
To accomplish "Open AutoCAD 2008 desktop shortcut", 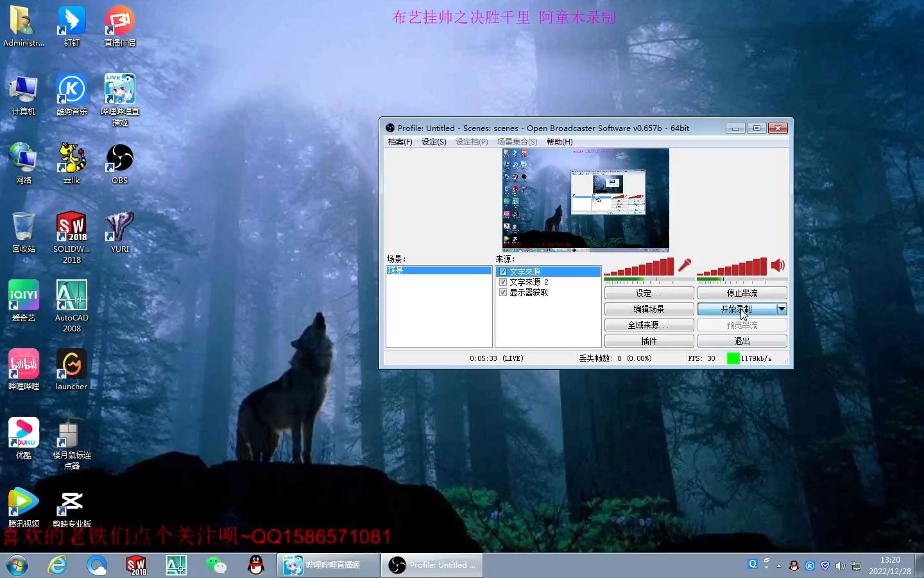I will tap(72, 307).
